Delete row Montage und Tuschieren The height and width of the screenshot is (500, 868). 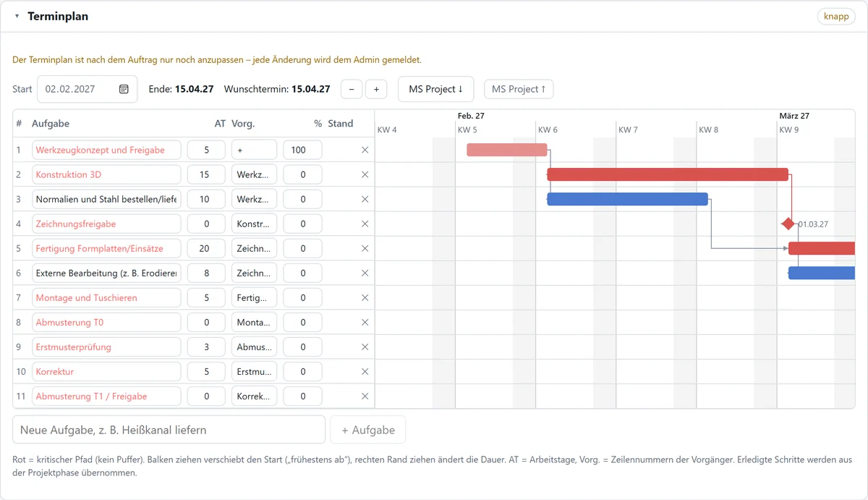pyautogui.click(x=365, y=297)
